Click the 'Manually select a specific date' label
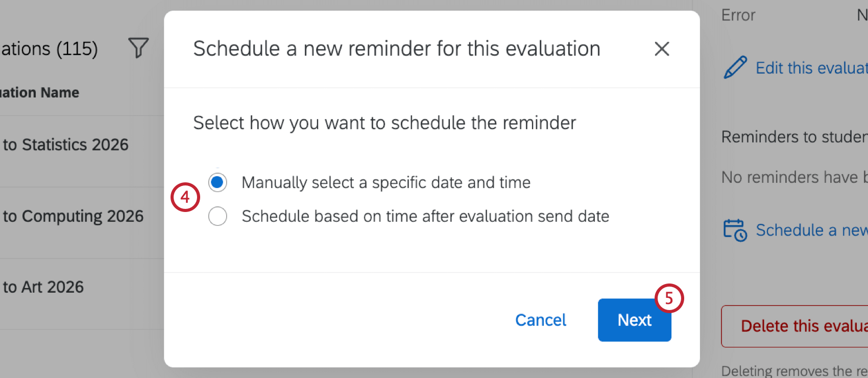 tap(386, 182)
